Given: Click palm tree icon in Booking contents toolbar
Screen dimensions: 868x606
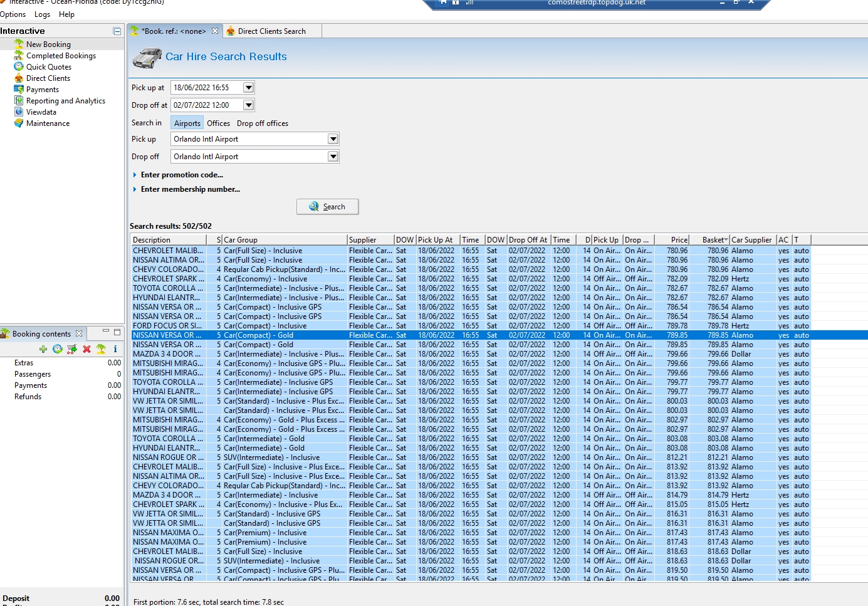Looking at the screenshot, I should [x=101, y=349].
